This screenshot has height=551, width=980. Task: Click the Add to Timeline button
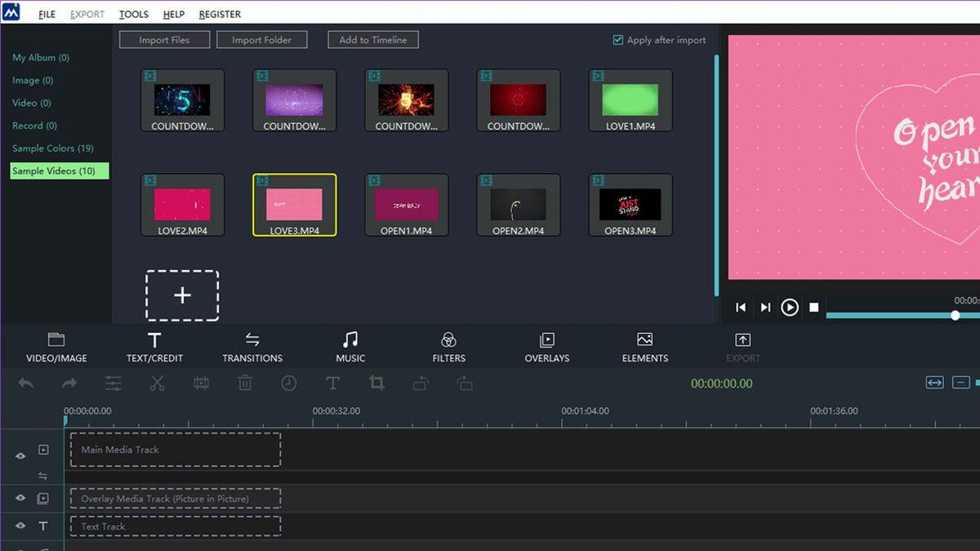click(372, 39)
